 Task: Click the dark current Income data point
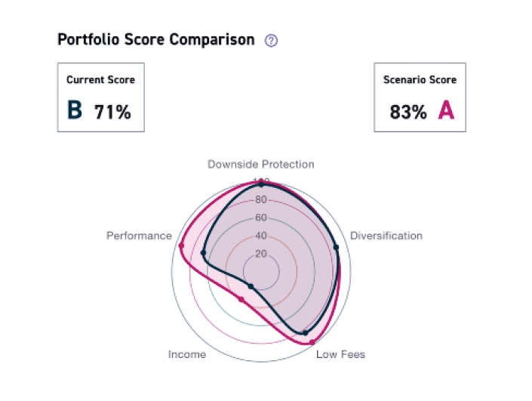pyautogui.click(x=251, y=285)
